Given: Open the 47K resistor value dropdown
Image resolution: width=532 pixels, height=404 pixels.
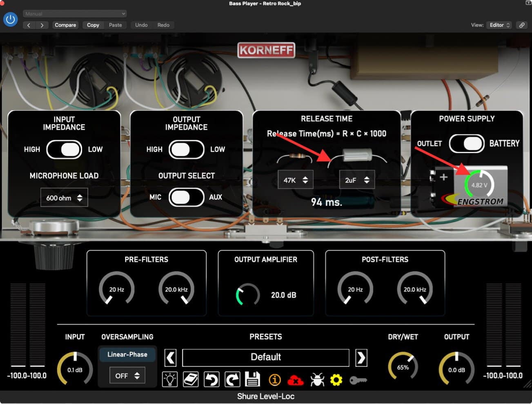Looking at the screenshot, I should 296,180.
